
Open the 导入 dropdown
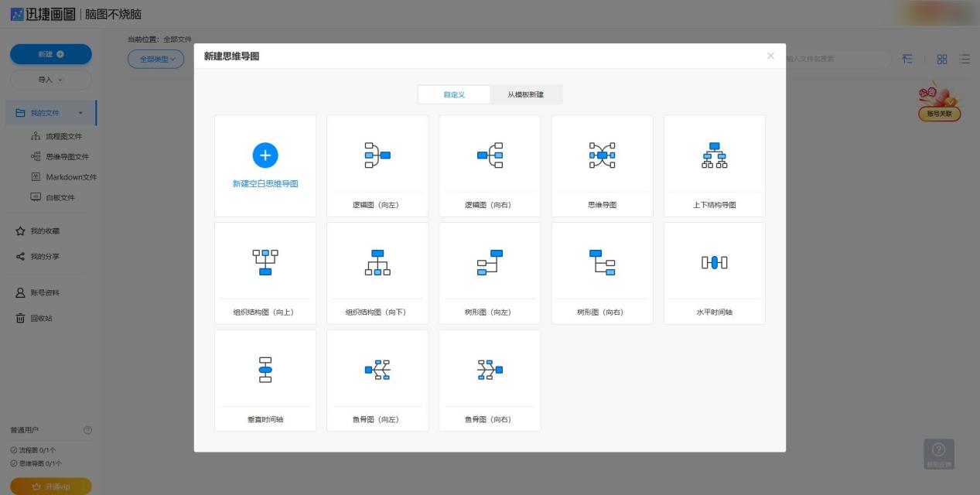pos(51,80)
